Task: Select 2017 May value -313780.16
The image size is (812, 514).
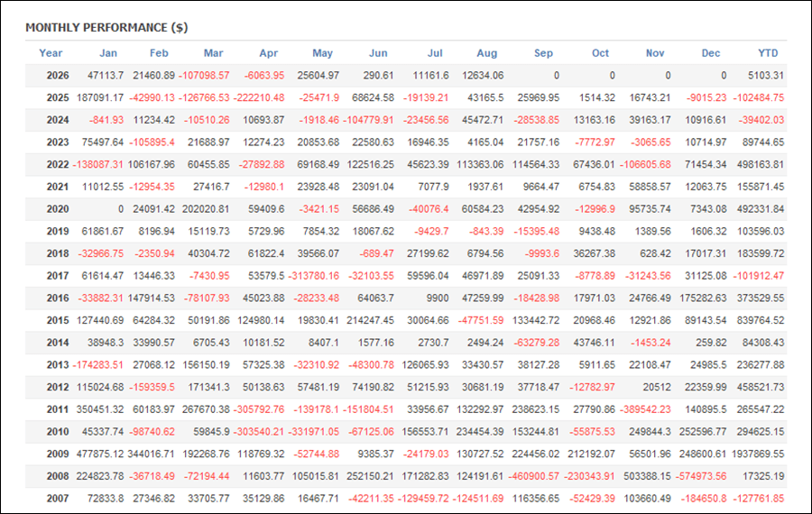Action: 314,276
